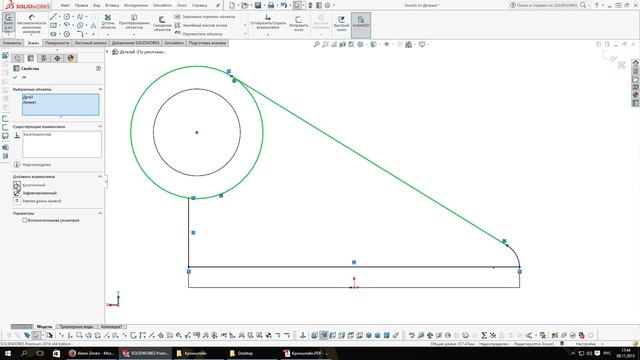
Task: Collapse the Add Relations section
Action: [100, 176]
